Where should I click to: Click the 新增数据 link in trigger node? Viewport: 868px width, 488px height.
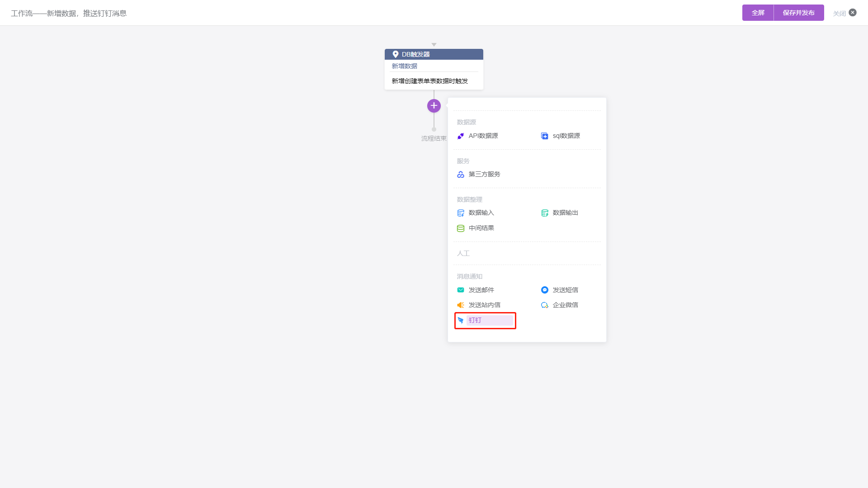pyautogui.click(x=404, y=66)
